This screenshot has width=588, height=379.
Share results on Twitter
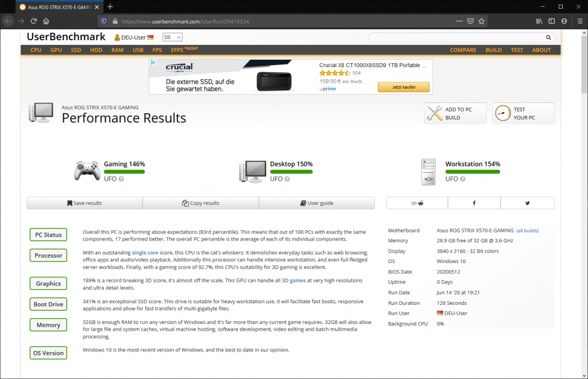pos(527,203)
